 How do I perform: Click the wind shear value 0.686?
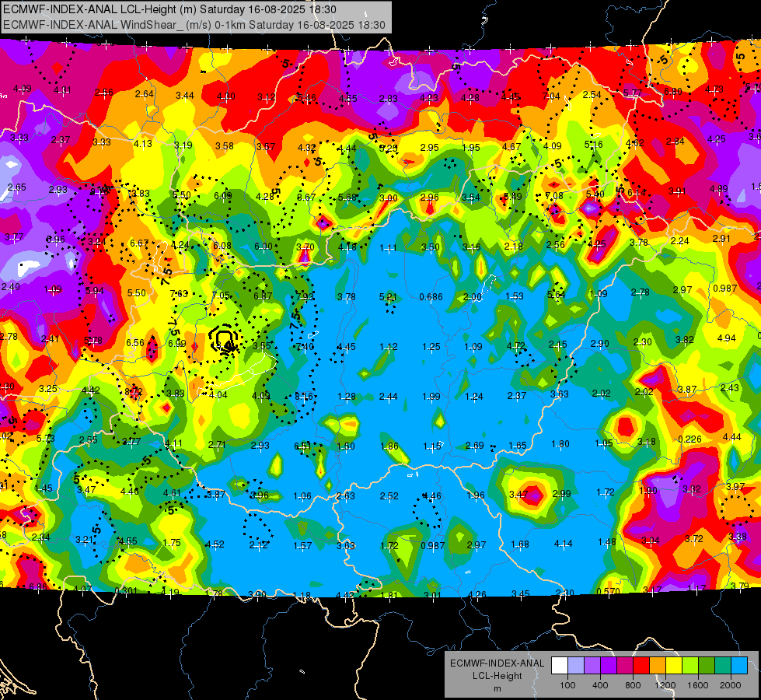431,296
